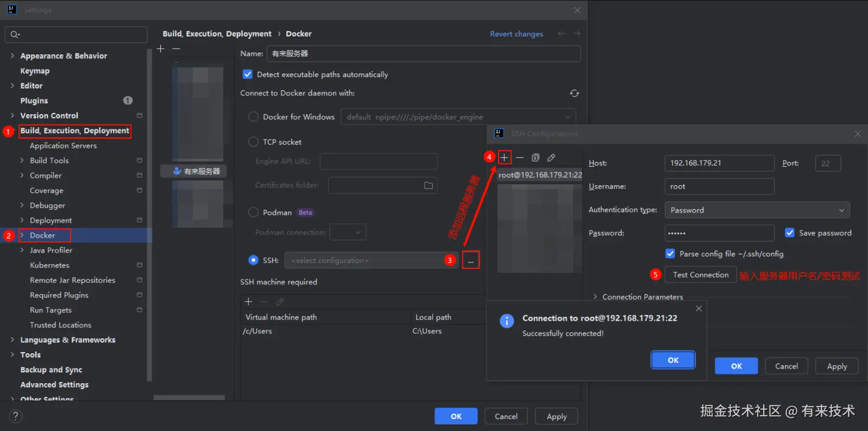Toggle Detect executable paths automatically checkbox
The image size is (868, 431).
(x=248, y=74)
